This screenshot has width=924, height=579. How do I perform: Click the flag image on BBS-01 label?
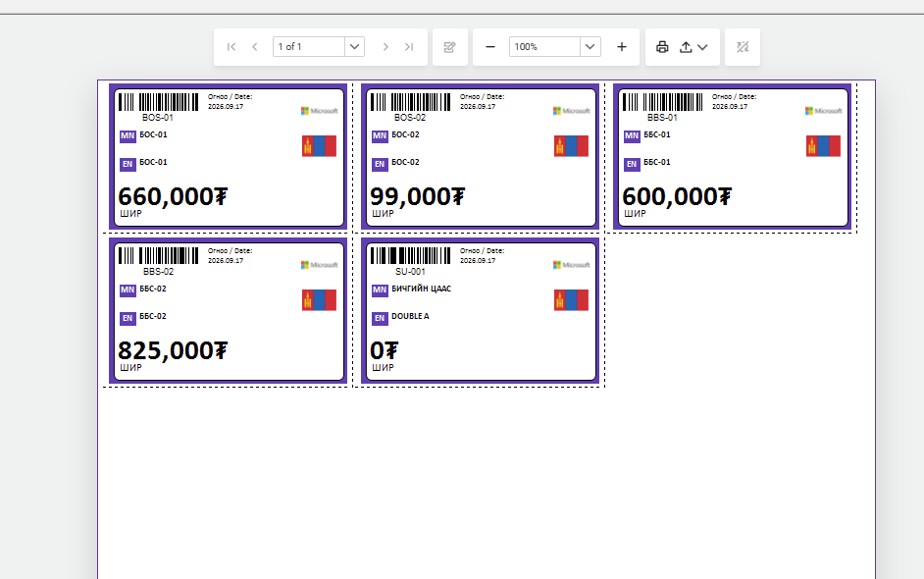click(x=823, y=145)
